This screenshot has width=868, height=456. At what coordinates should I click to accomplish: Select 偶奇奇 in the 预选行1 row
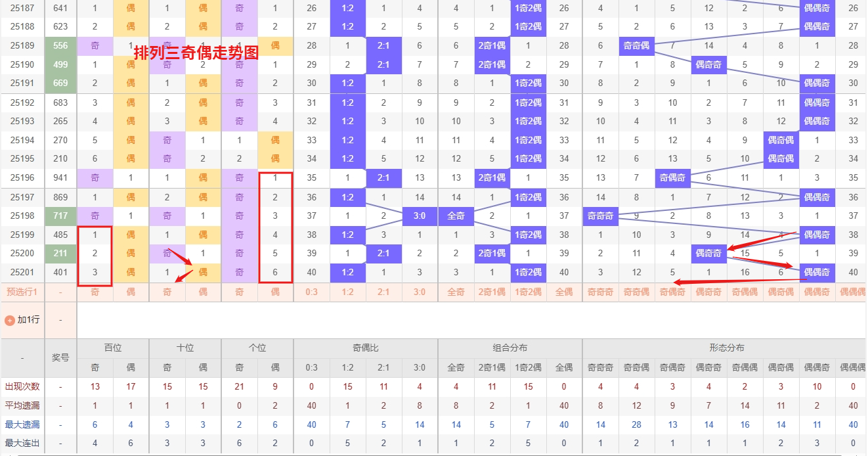tap(709, 292)
